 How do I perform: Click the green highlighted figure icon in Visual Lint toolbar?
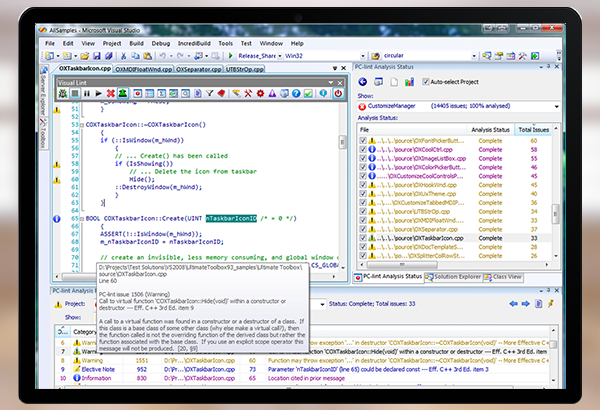(122, 93)
